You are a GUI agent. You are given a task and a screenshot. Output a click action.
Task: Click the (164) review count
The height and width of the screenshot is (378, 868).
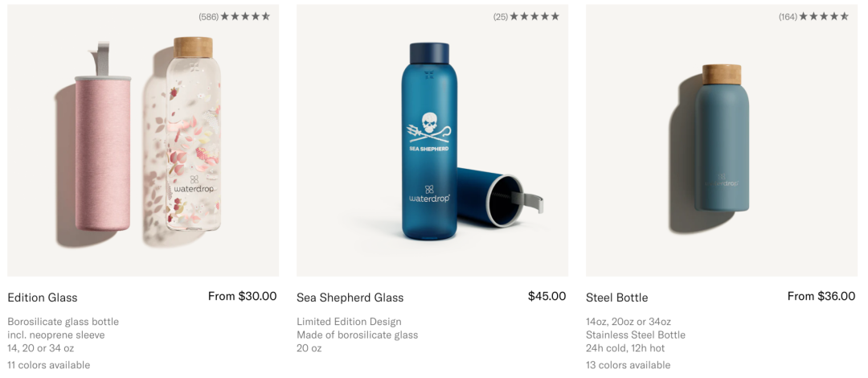[788, 17]
